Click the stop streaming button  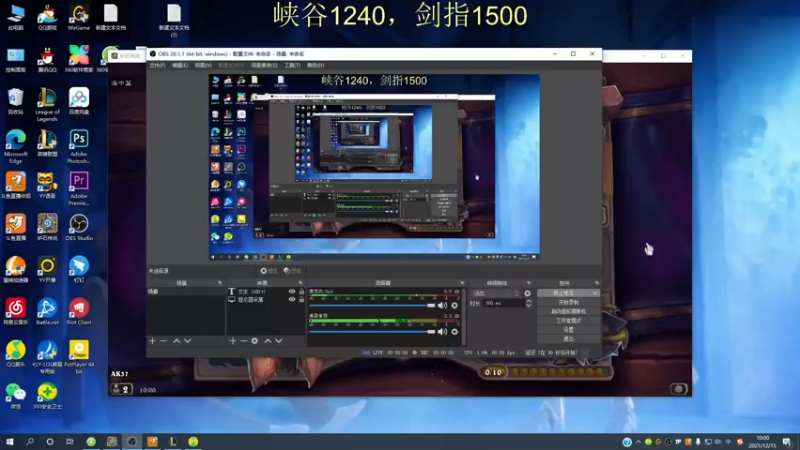(564, 293)
